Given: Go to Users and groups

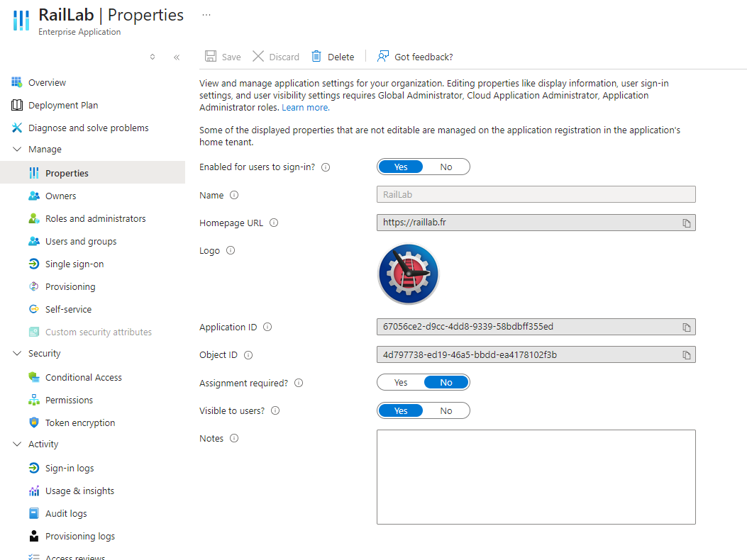Looking at the screenshot, I should (x=80, y=242).
